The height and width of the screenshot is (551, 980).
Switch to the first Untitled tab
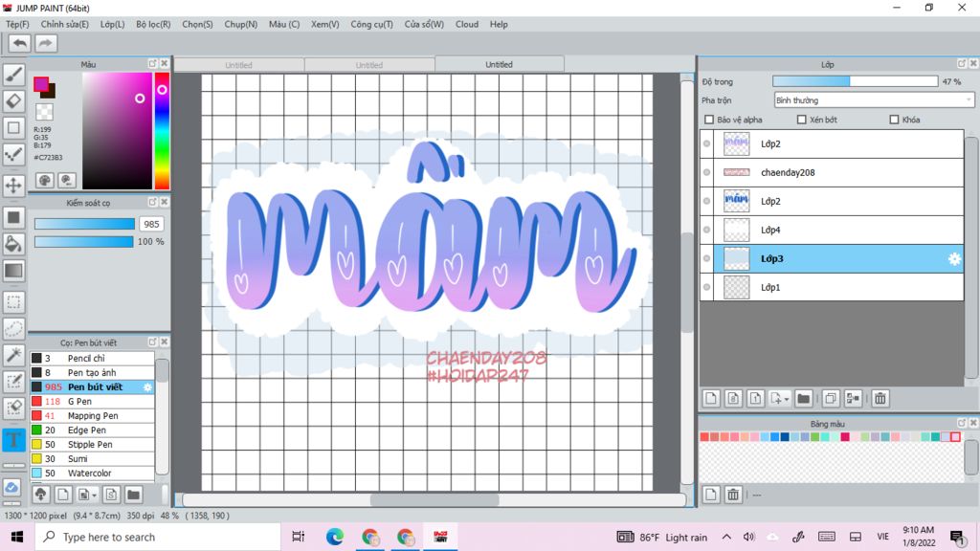point(238,65)
